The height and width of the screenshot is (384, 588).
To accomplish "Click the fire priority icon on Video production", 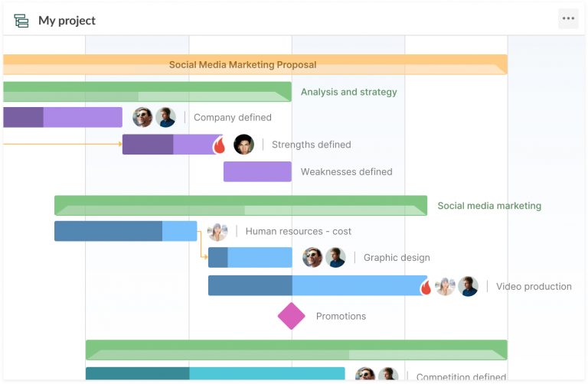I will [426, 287].
